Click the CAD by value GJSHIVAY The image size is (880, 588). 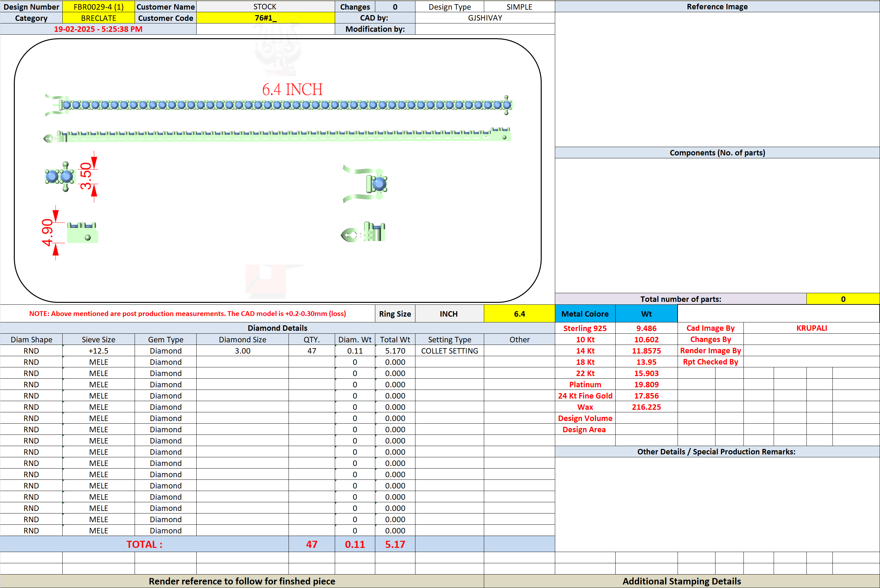(484, 18)
